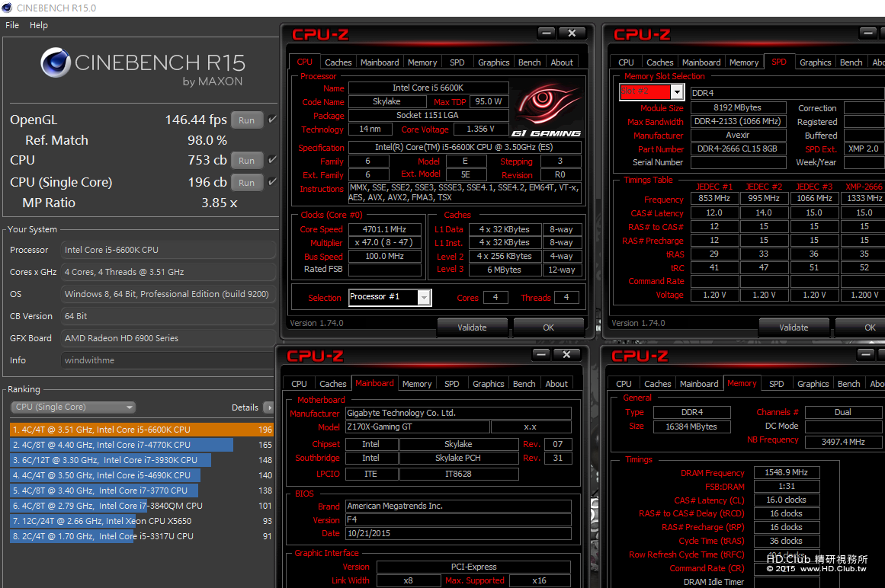Run the OpenGL benchmark
This screenshot has height=588, width=885.
coord(247,120)
